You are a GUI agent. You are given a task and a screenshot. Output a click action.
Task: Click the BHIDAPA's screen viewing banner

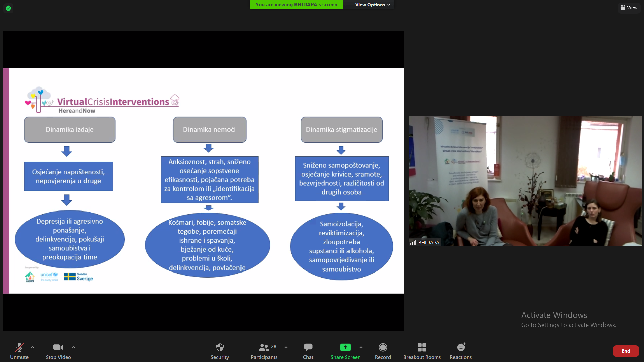(296, 5)
